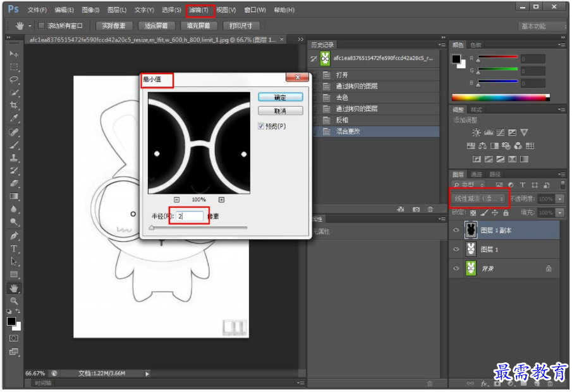Viewport: 572px width, 392px height.
Task: Select the Hand tool in toolbox
Action: point(14,288)
